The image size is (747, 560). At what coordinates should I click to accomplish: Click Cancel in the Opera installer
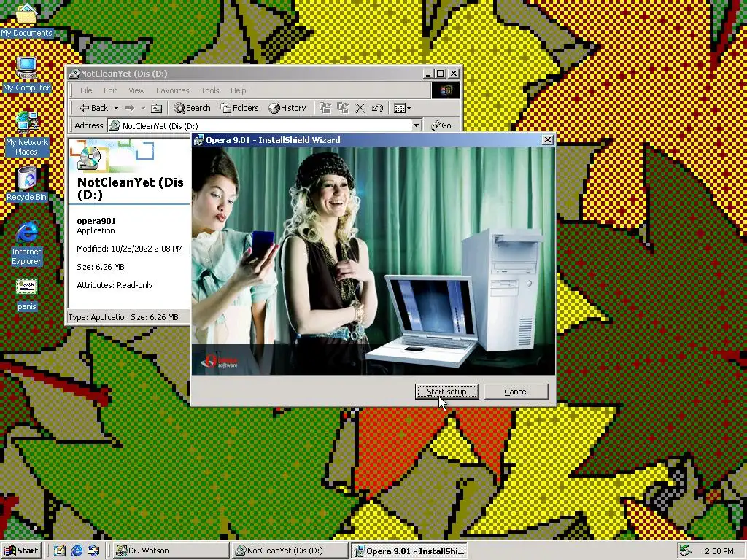[516, 392]
